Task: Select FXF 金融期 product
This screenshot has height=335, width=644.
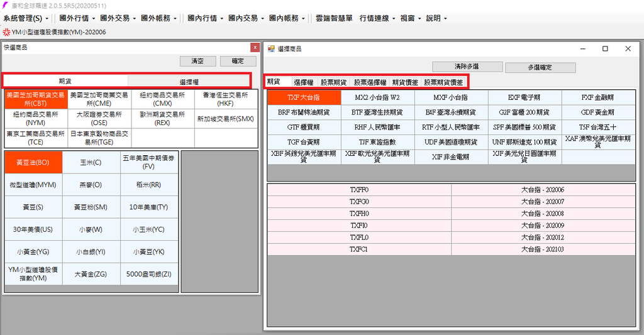Action: point(599,97)
